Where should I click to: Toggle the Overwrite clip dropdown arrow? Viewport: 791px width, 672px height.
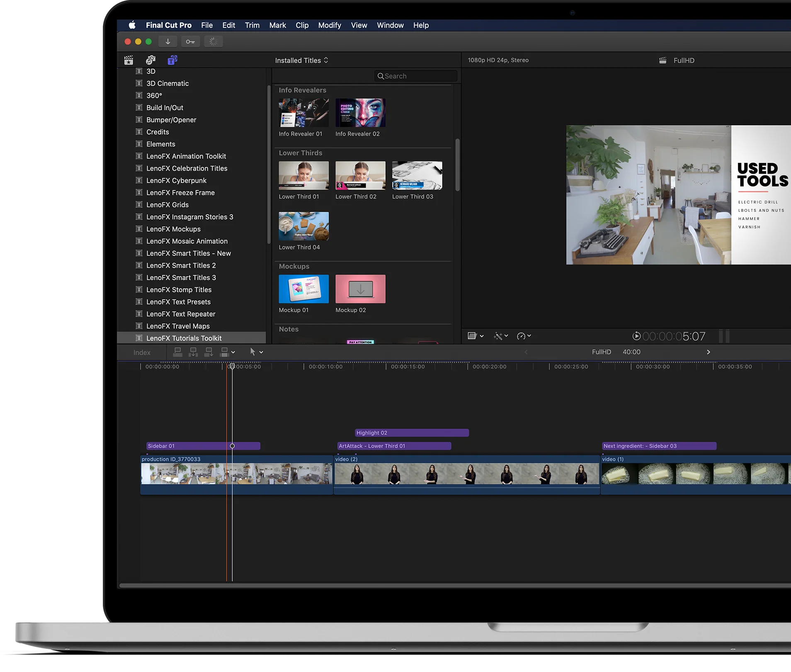[233, 352]
